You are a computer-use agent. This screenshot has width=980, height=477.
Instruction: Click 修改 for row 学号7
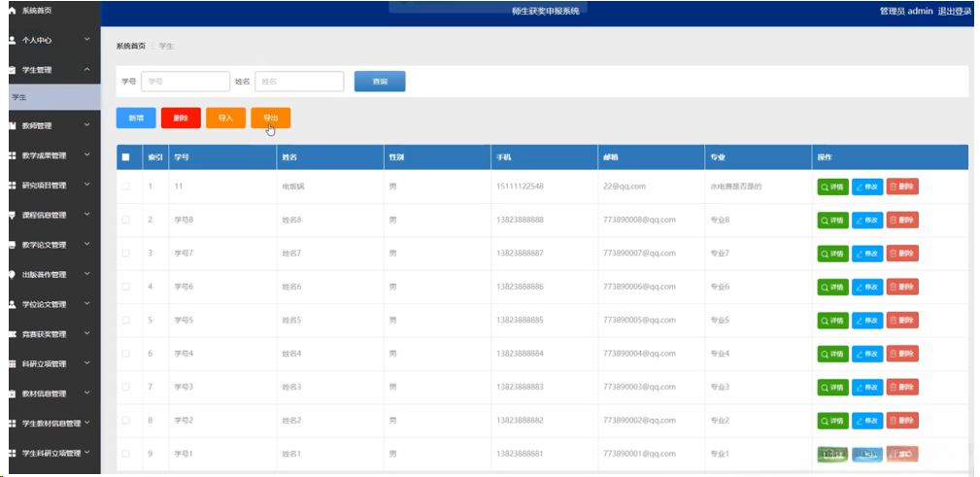coord(867,254)
